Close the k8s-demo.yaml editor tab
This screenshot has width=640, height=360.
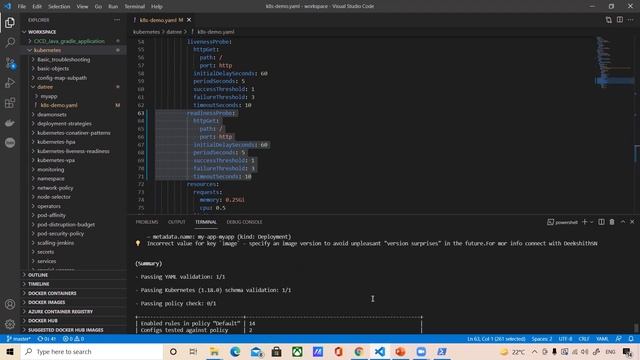tap(189, 20)
